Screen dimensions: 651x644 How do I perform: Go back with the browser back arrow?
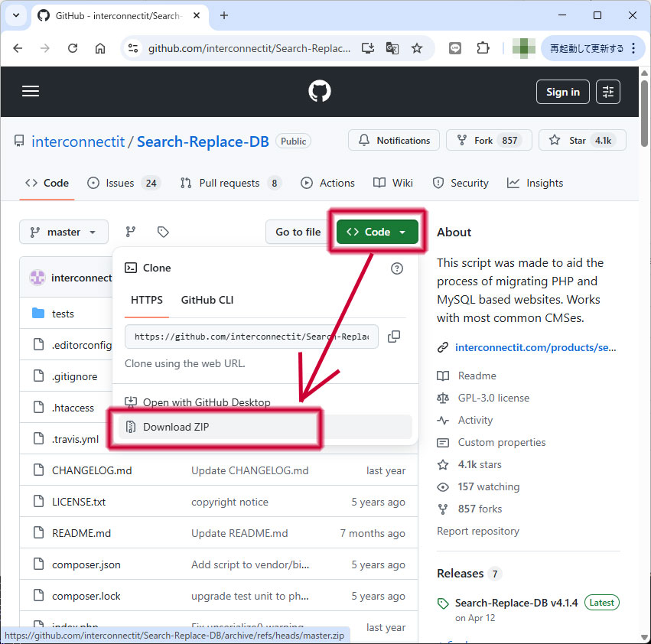click(x=18, y=49)
